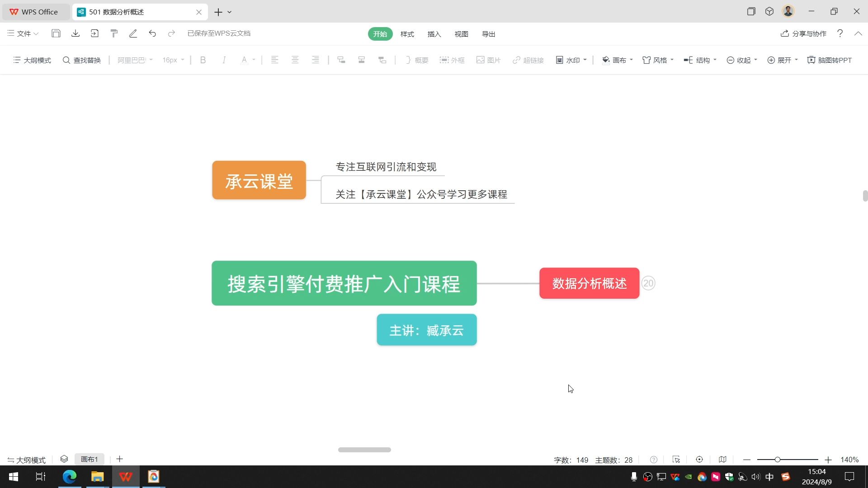Click the insert subtopic icon
This screenshot has height=488, width=868.
coord(341,60)
